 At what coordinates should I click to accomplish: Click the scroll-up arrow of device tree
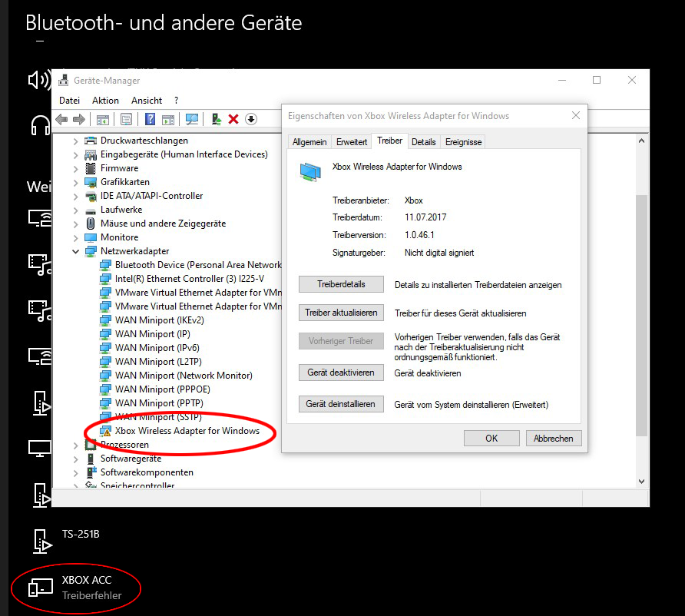pyautogui.click(x=641, y=141)
